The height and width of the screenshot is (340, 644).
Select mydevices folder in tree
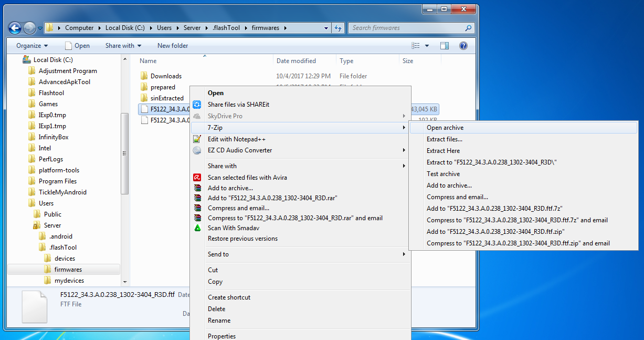68,281
